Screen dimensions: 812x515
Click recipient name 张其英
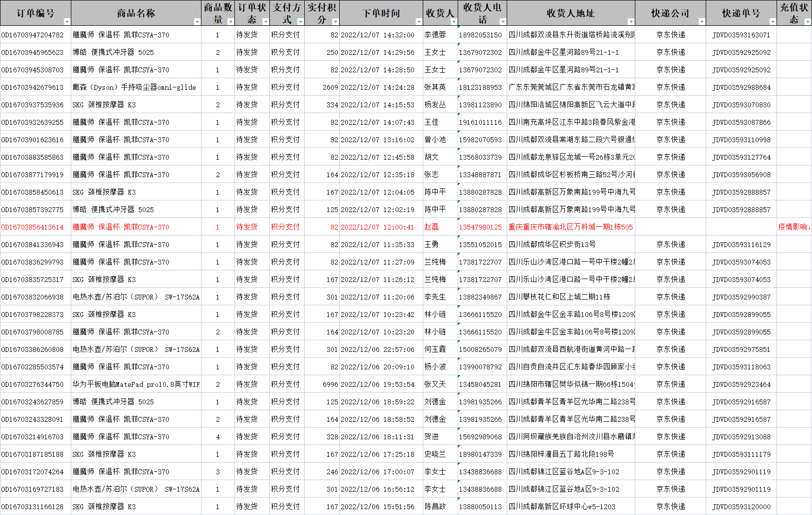pos(435,87)
